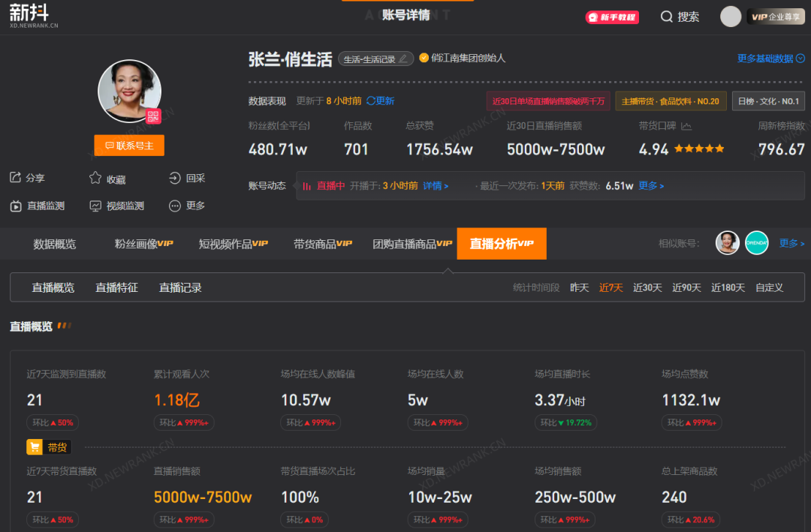Click 总上架商品数 环比 20.6% badge
Screen dimensions: 811x532
[x=691, y=519]
